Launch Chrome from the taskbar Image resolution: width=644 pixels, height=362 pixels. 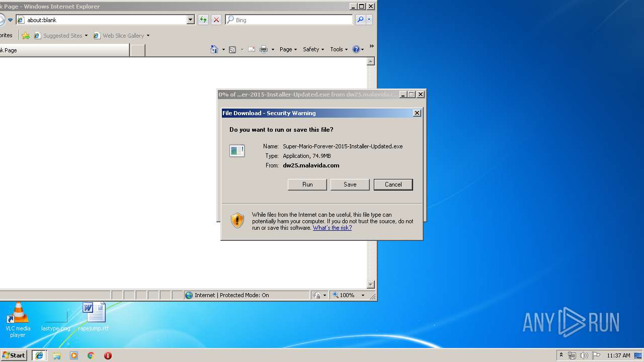(91, 355)
